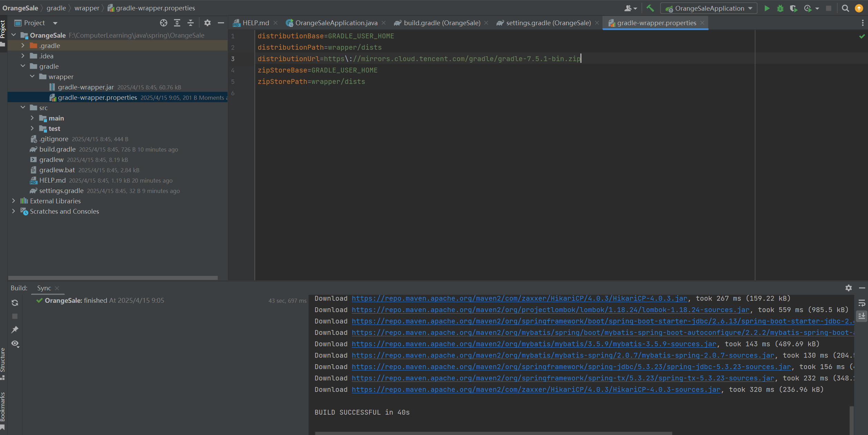
Task: Click the green Run application icon
Action: tap(767, 8)
